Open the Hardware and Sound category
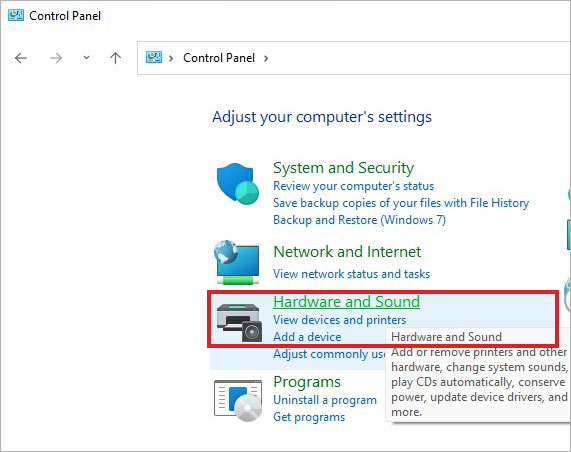Screen dimensions: 571x452 pyautogui.click(x=346, y=302)
